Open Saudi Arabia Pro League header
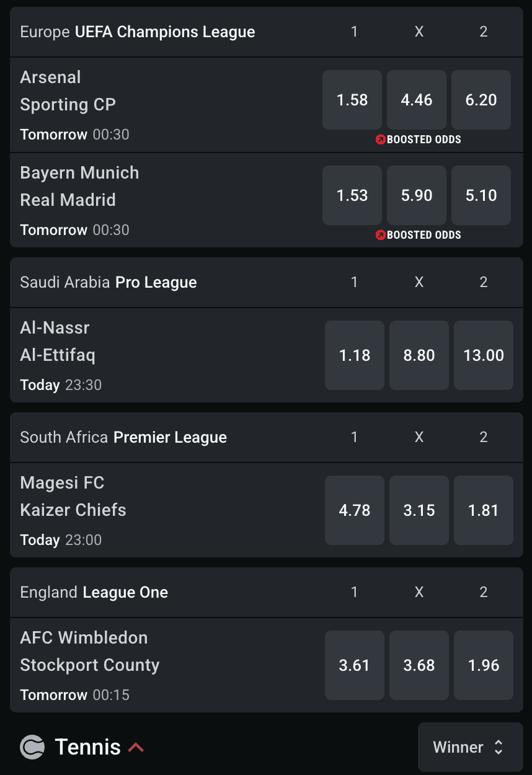 [109, 283]
